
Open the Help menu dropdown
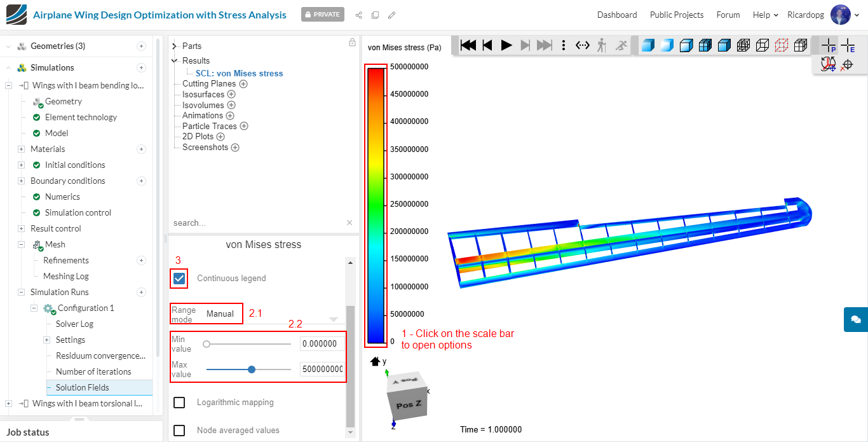tap(765, 15)
